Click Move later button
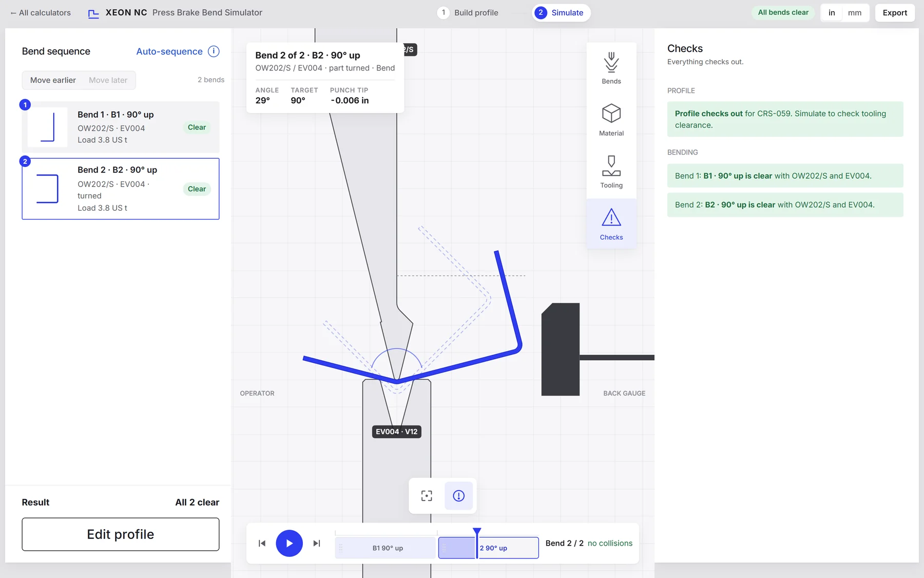This screenshot has width=924, height=578. pyautogui.click(x=108, y=80)
